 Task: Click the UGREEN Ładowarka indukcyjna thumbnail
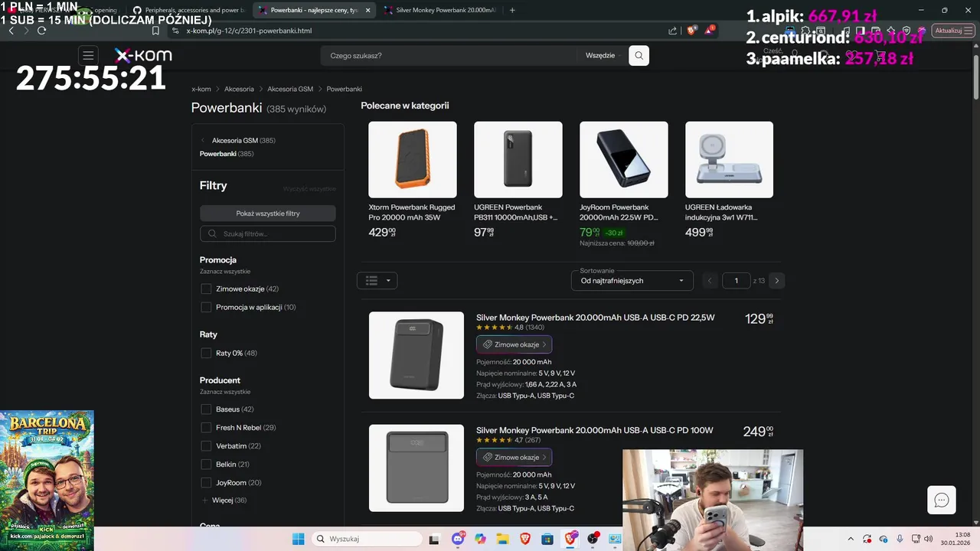click(x=730, y=160)
